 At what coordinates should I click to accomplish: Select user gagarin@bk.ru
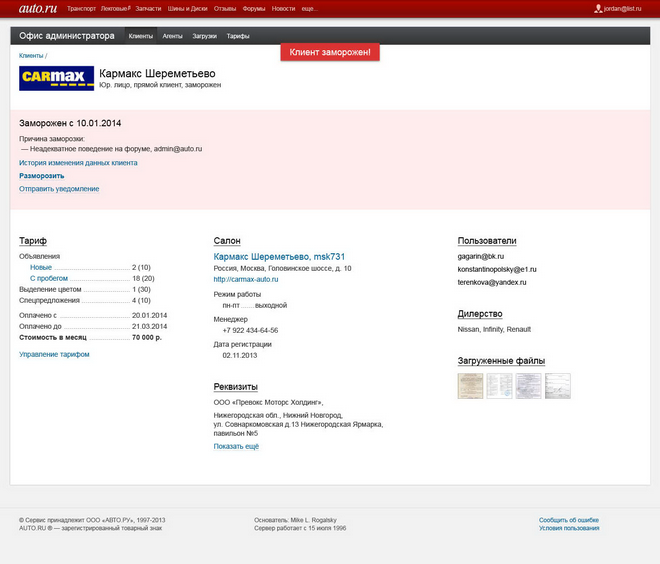click(x=481, y=256)
